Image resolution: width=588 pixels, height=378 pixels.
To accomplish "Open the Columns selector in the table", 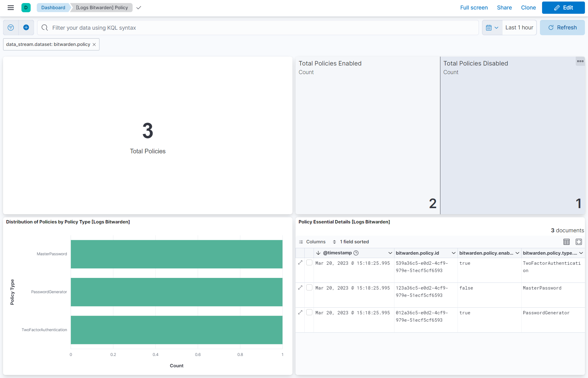I will tap(312, 242).
